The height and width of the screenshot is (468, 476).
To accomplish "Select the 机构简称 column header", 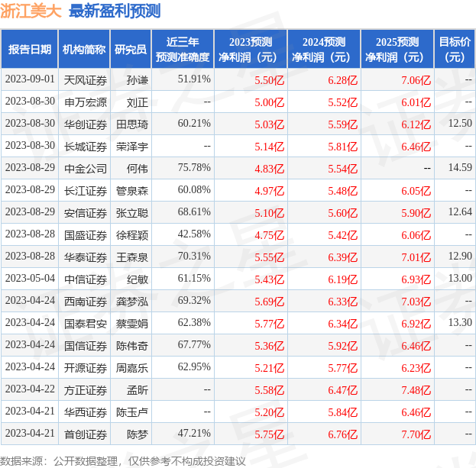I will (x=84, y=49).
